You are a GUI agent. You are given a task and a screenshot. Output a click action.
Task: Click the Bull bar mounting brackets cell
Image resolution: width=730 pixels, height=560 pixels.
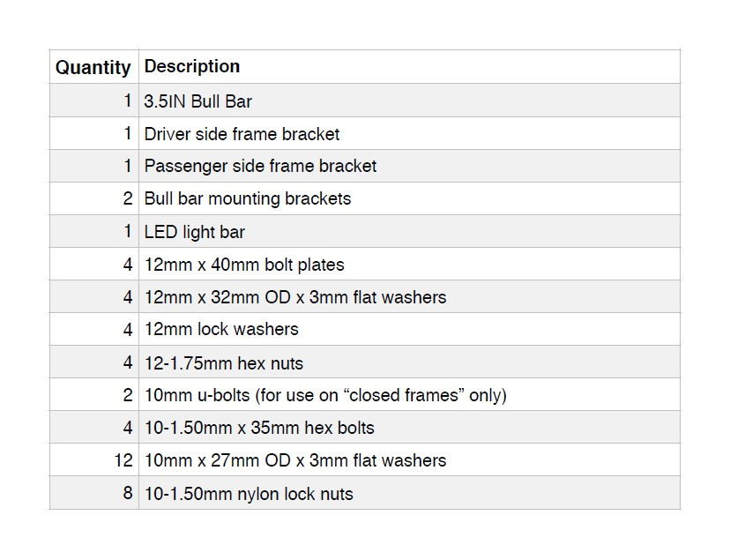point(247,198)
